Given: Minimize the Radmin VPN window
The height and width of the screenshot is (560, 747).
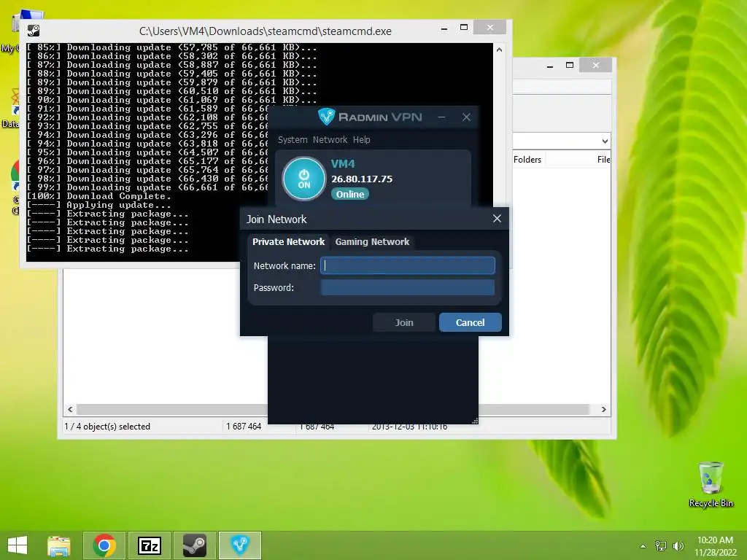Looking at the screenshot, I should (x=441, y=117).
